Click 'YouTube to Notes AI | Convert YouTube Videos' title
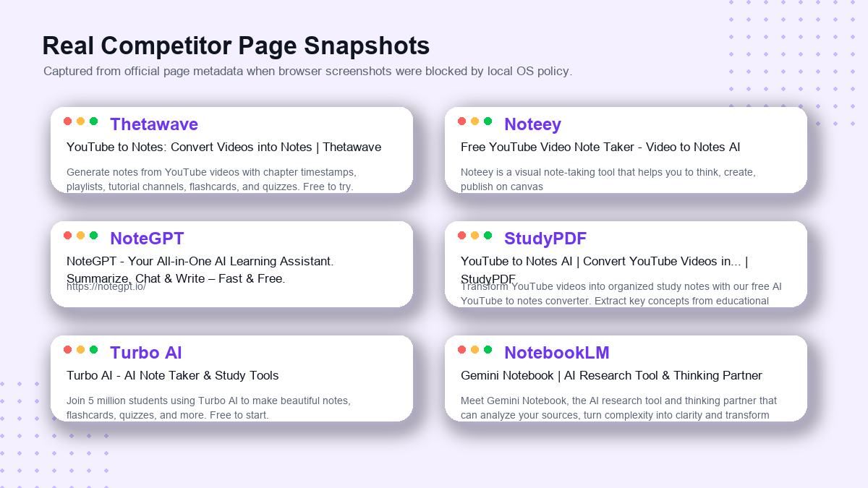 click(605, 270)
